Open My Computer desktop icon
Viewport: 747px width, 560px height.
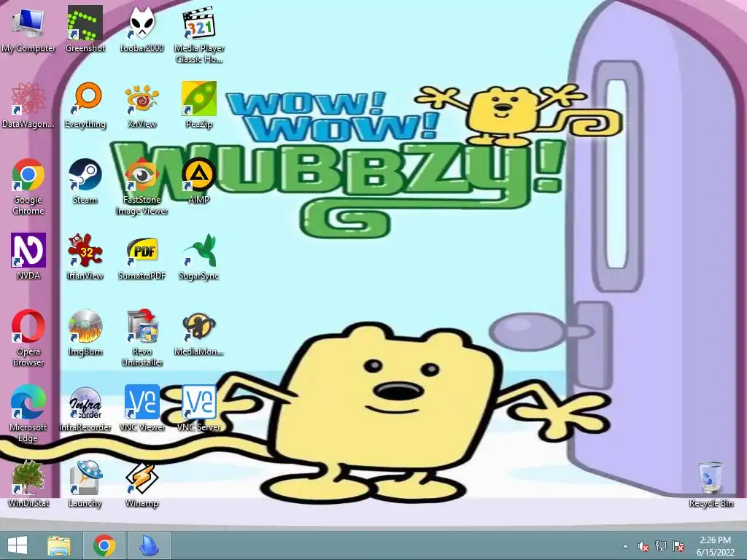click(28, 29)
